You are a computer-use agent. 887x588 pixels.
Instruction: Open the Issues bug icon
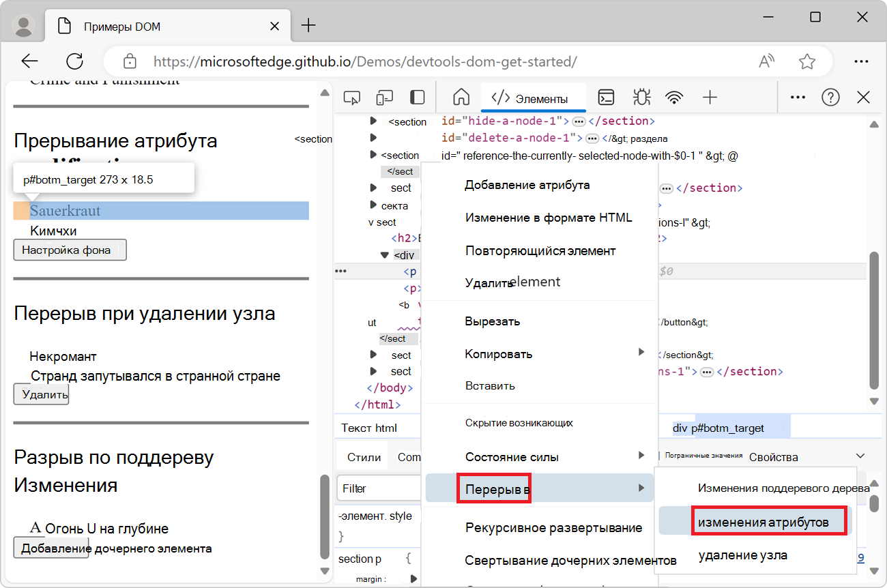tap(641, 98)
